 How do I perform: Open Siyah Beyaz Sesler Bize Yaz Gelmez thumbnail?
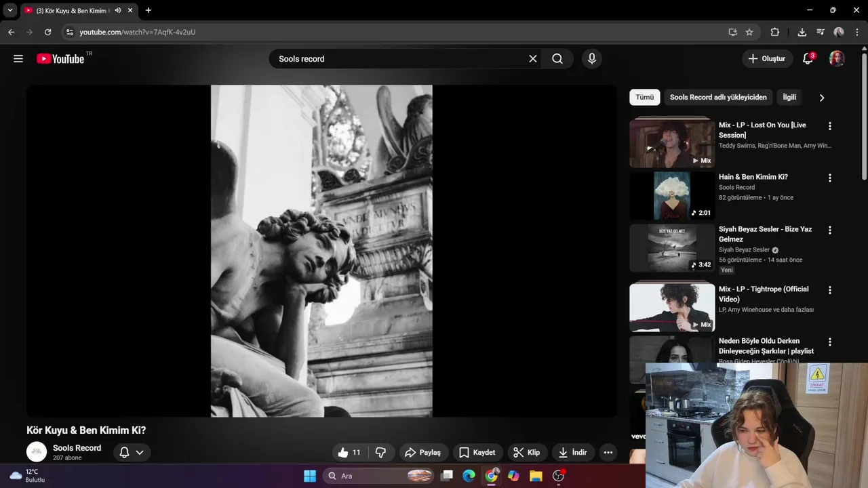pos(672,248)
